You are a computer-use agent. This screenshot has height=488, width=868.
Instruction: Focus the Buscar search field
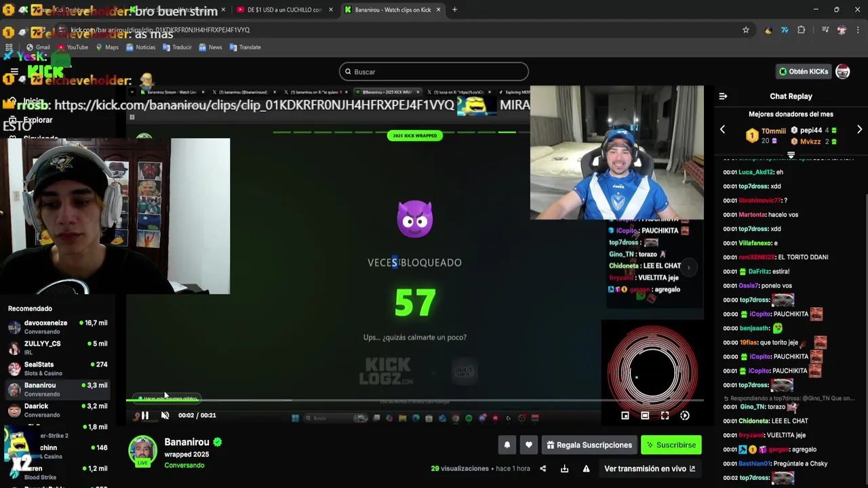pos(434,72)
